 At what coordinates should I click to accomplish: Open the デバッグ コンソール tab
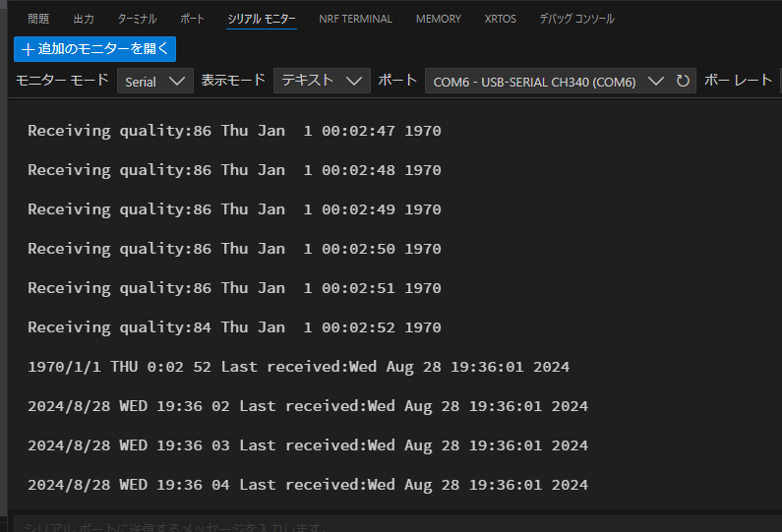coord(576,19)
